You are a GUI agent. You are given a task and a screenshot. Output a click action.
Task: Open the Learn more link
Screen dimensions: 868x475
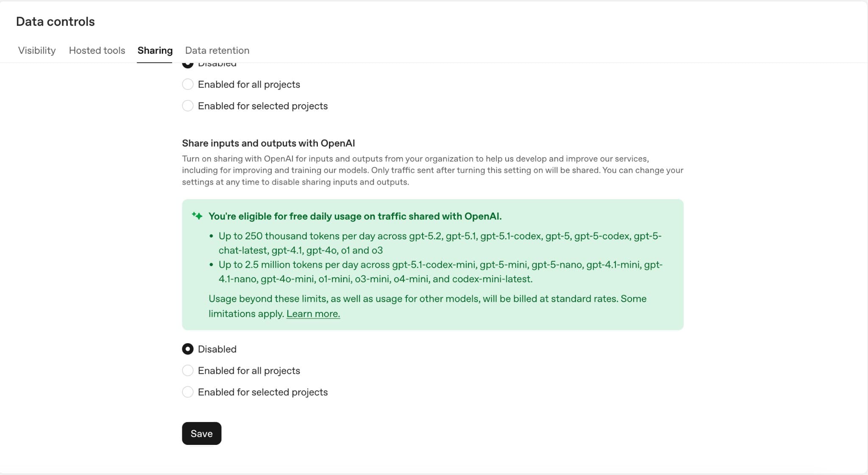[313, 314]
